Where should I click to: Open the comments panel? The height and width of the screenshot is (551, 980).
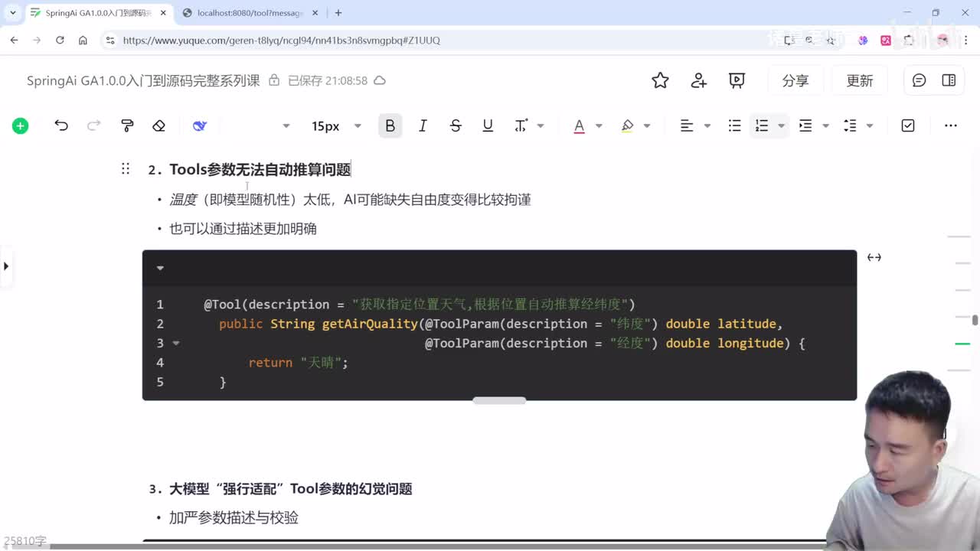(x=920, y=80)
